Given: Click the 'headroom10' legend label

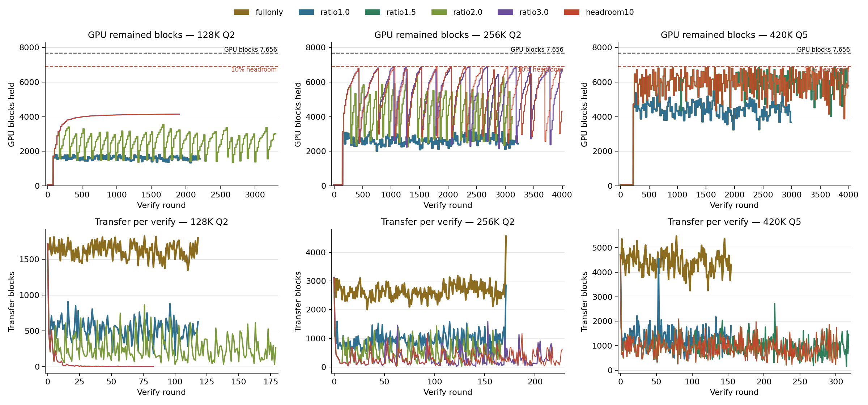Looking at the screenshot, I should tap(610, 12).
